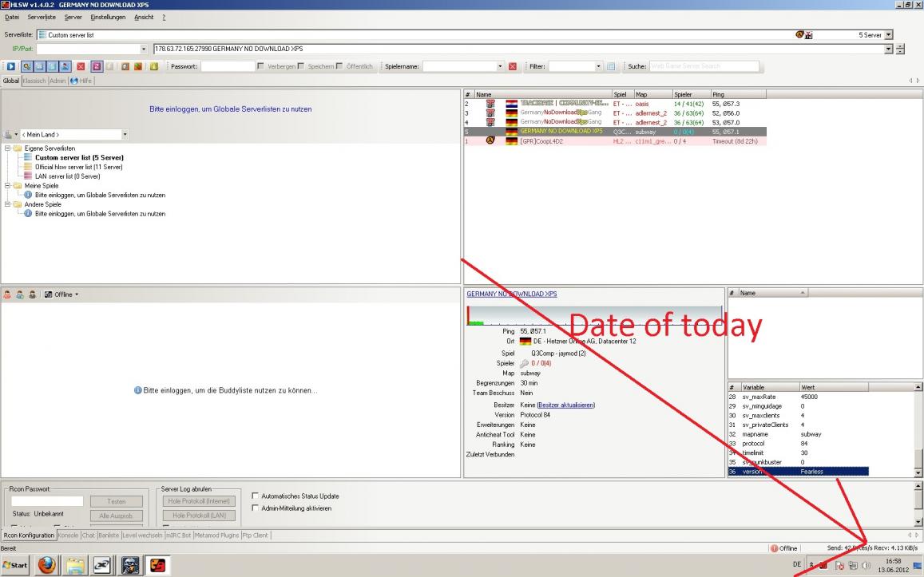Click the blue connect play button in toolbar
The height and width of the screenshot is (577, 924).
[11, 67]
